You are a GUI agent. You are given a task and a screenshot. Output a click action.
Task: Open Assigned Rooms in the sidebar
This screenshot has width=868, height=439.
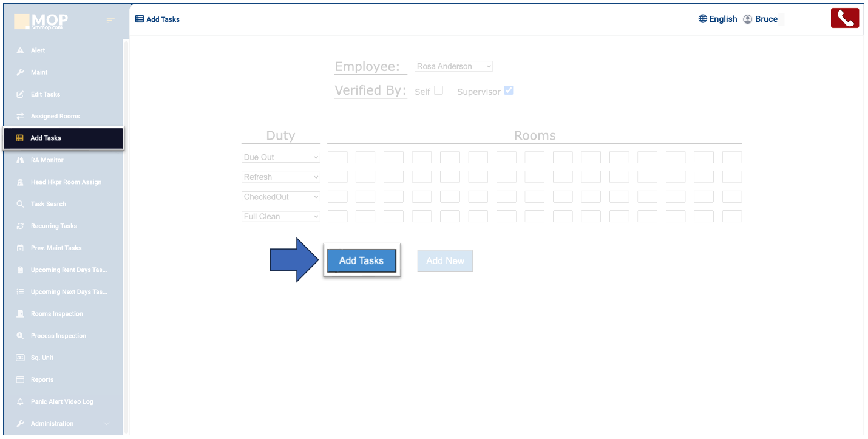pos(55,116)
